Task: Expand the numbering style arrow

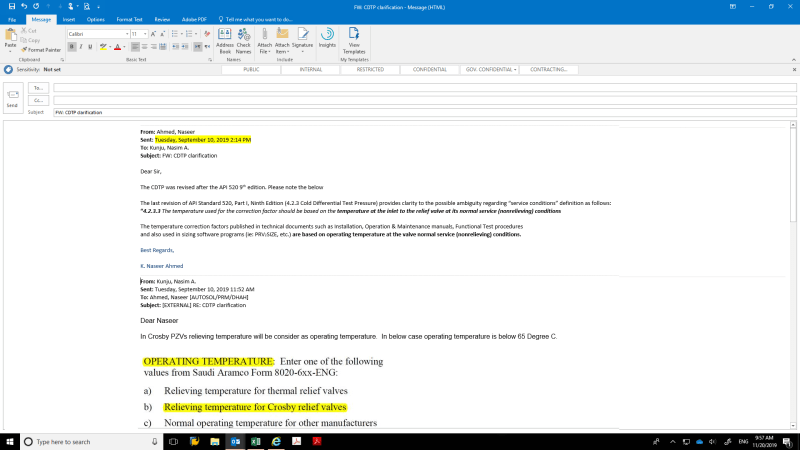Action: (x=196, y=34)
